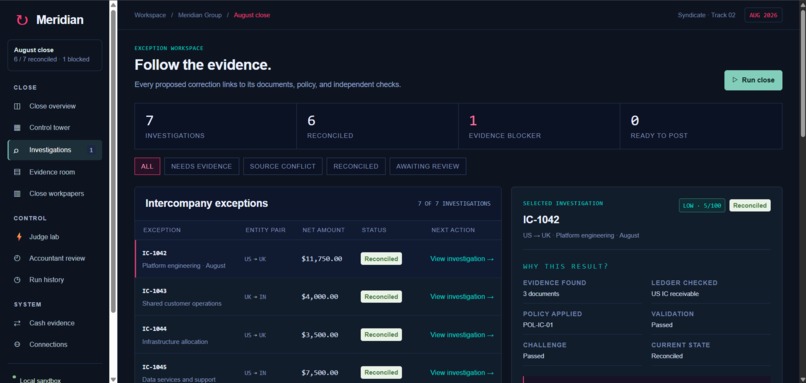806x383 pixels.
Task: Click LOW 5/100 risk badge
Action: (702, 206)
